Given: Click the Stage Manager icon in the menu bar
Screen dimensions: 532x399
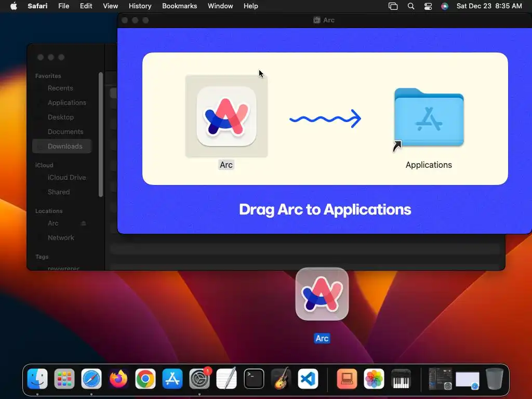Looking at the screenshot, I should (x=393, y=6).
